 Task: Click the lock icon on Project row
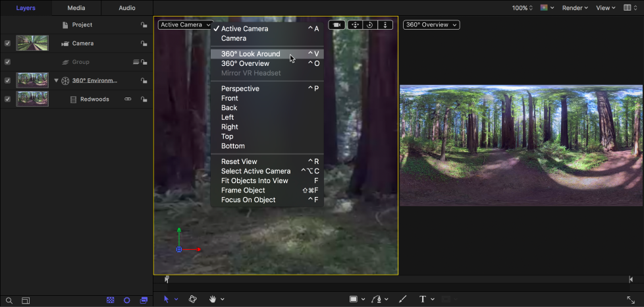[x=144, y=25]
